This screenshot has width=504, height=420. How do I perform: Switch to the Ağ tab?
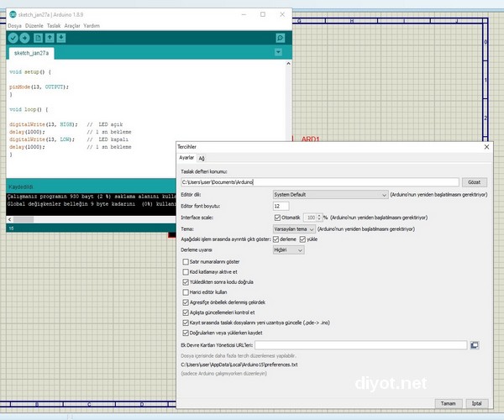click(x=202, y=158)
